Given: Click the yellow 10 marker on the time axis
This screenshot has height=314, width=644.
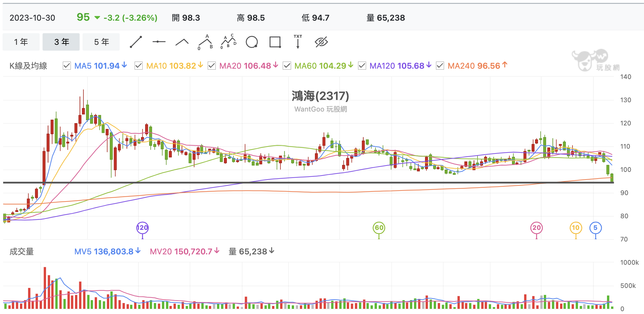Looking at the screenshot, I should (x=576, y=228).
